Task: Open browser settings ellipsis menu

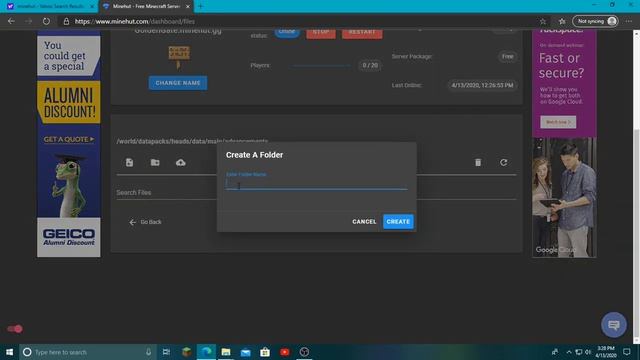Action: 629,21
